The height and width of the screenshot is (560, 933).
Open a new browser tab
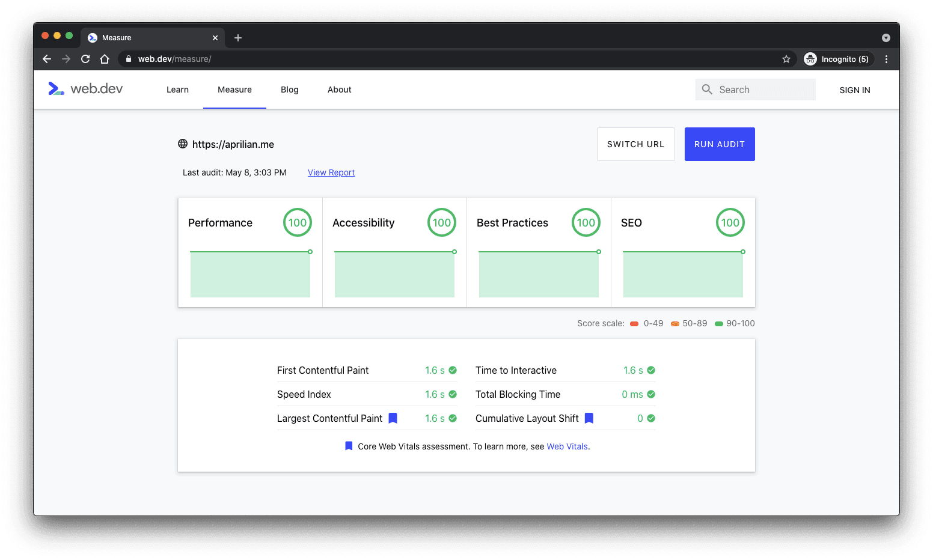pyautogui.click(x=238, y=38)
